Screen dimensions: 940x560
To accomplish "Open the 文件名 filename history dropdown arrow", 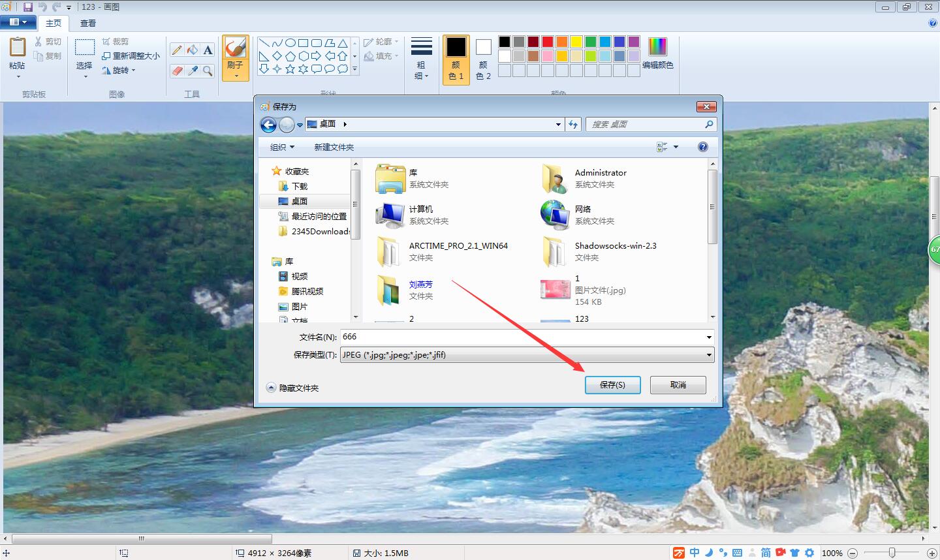I will (x=709, y=337).
